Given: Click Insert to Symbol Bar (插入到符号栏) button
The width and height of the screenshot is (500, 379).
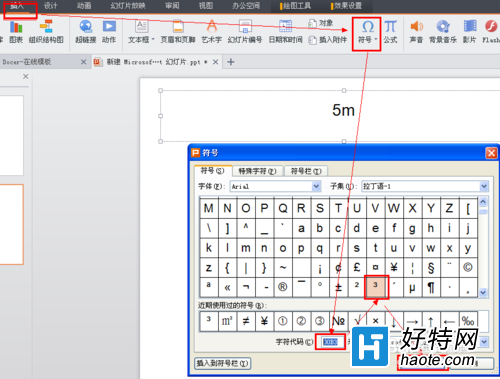Looking at the screenshot, I should [x=223, y=363].
